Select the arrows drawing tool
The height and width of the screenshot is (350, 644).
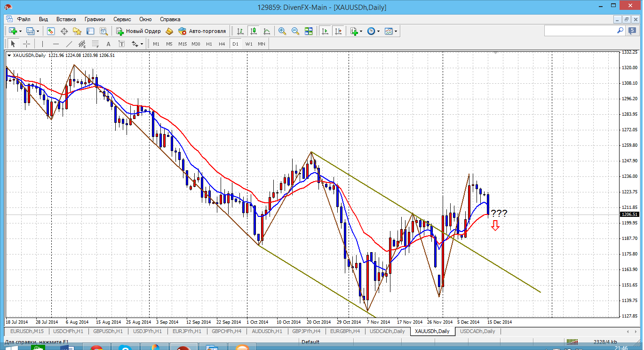[135, 44]
